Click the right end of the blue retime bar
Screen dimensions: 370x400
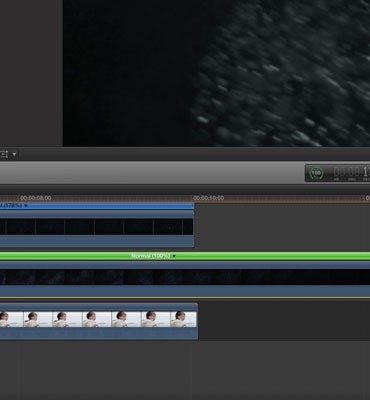pos(191,206)
